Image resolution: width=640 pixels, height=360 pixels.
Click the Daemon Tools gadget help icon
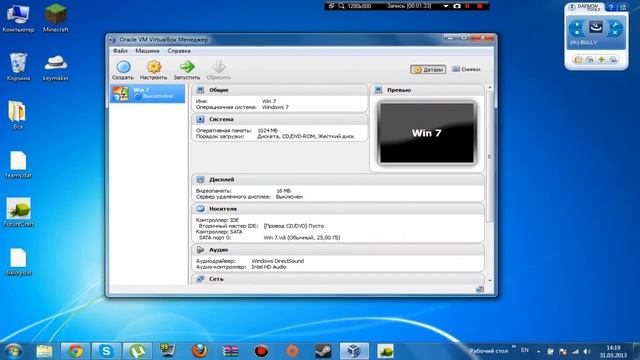tap(611, 7)
